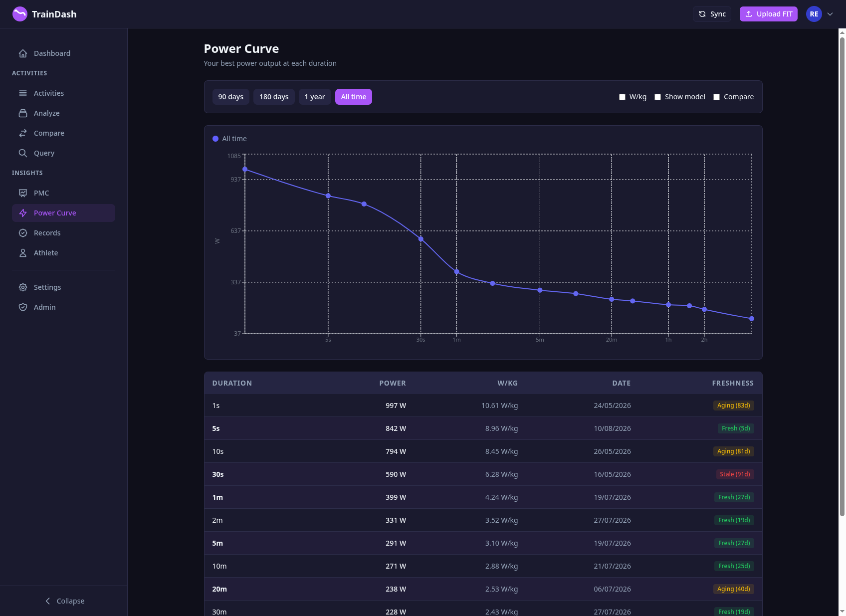
Task: Open the Dashboard menu item
Action: pos(63,53)
